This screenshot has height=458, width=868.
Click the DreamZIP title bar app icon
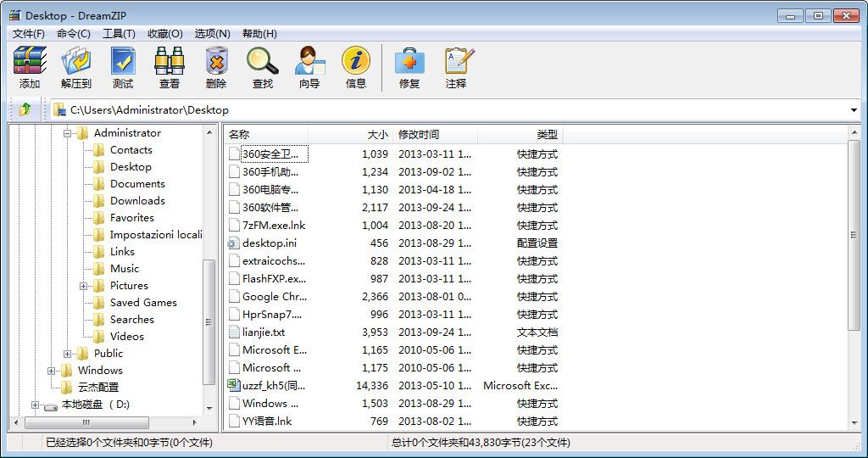tap(15, 15)
